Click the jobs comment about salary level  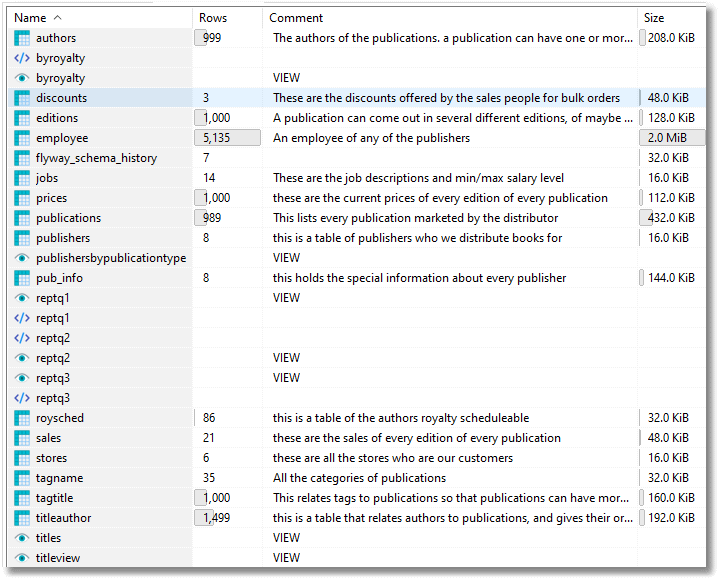pyautogui.click(x=418, y=178)
